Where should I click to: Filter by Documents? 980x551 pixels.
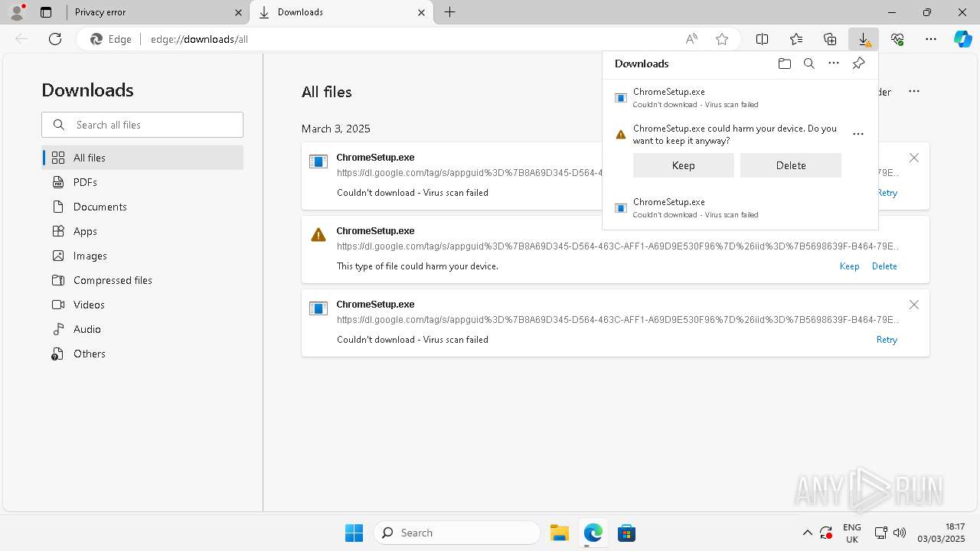[x=142, y=207]
